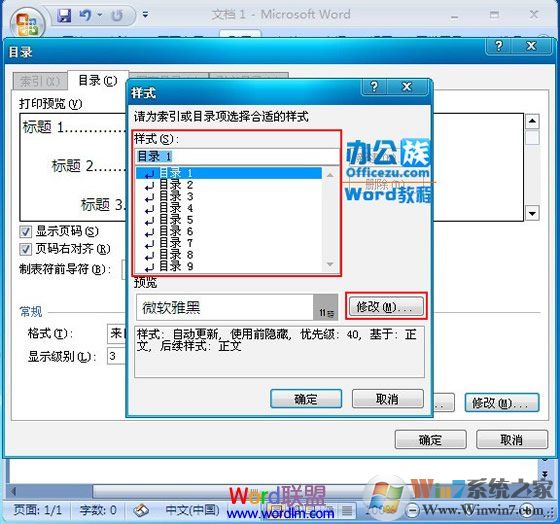Select 目录 3 in the styles list
This screenshot has width=560, height=524.
click(229, 196)
